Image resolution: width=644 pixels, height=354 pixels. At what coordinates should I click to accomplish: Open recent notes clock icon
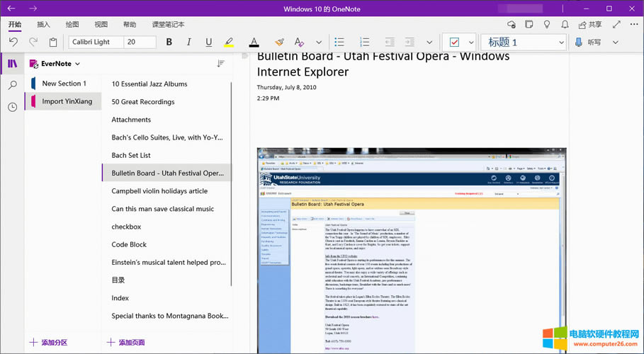[12, 107]
